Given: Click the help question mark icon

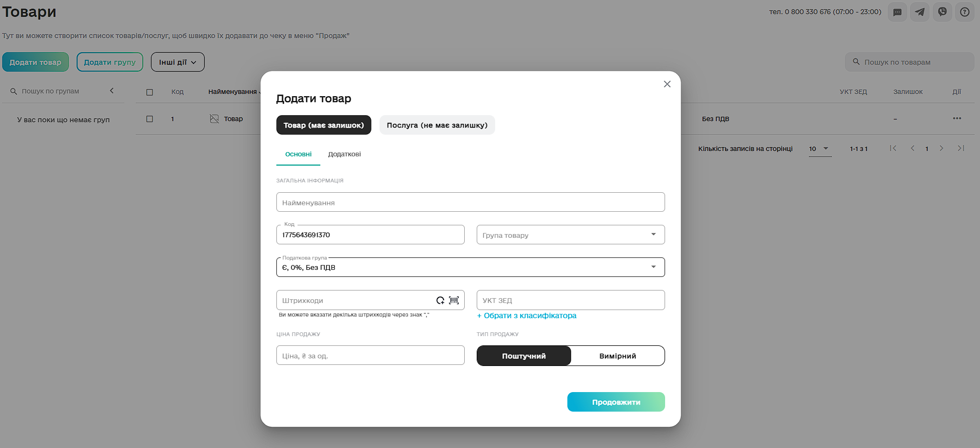Looking at the screenshot, I should coord(965,12).
